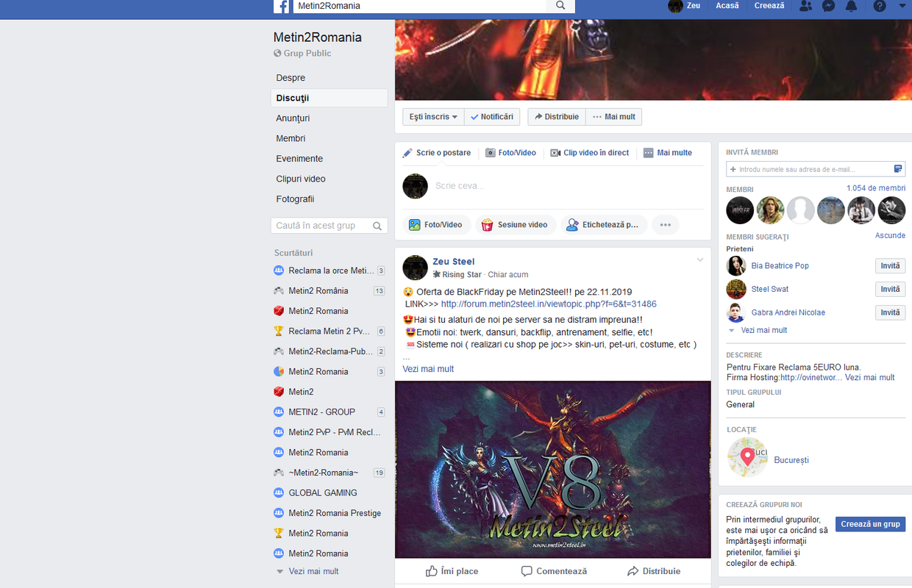
Task: Click the 'Etichetează p...' tag button
Action: [604, 225]
